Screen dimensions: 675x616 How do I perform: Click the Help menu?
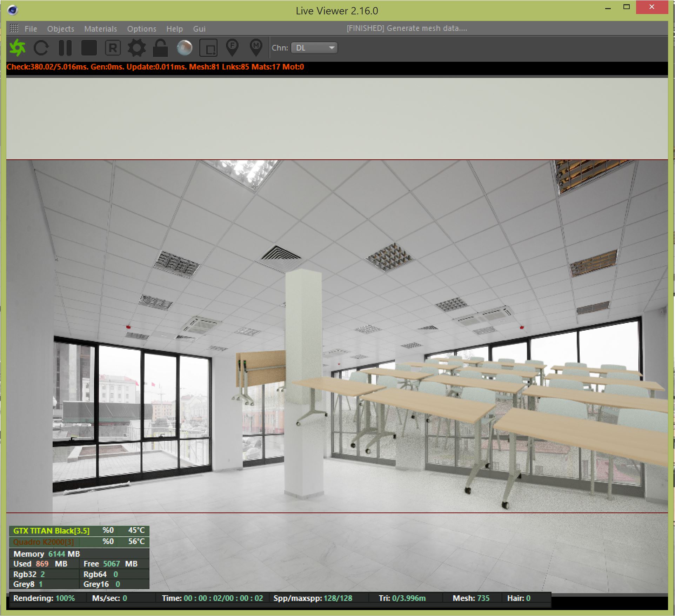tap(174, 29)
